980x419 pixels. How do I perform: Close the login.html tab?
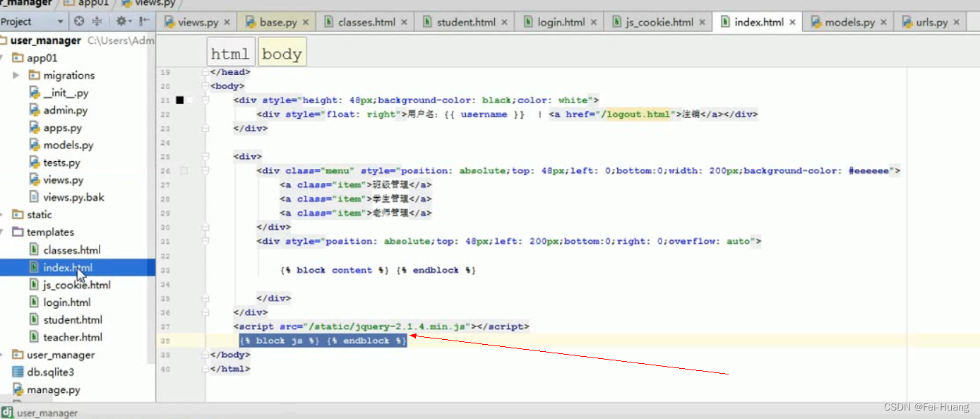coord(594,23)
